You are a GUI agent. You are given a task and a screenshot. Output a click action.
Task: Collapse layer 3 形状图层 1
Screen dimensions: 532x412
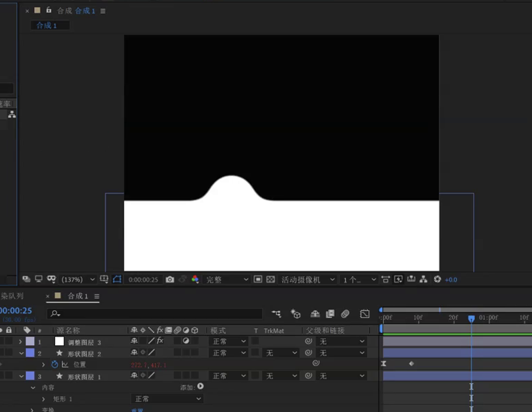[x=21, y=376]
